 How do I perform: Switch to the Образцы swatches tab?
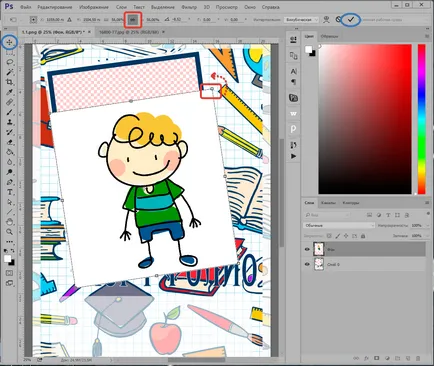click(329, 36)
